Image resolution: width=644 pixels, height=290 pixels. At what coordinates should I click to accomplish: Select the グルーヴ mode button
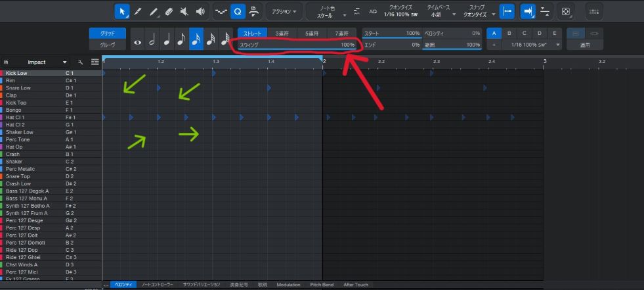(106, 45)
